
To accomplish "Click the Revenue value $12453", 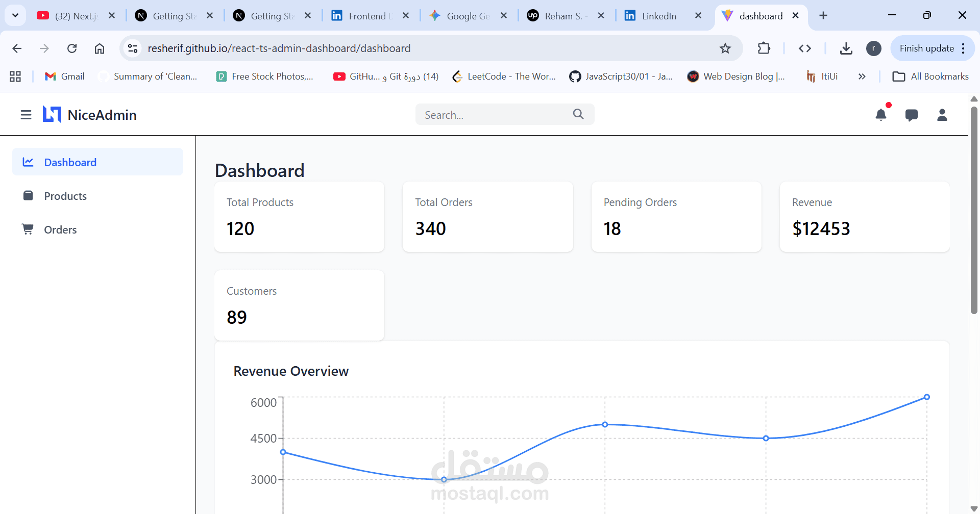I will click(821, 228).
